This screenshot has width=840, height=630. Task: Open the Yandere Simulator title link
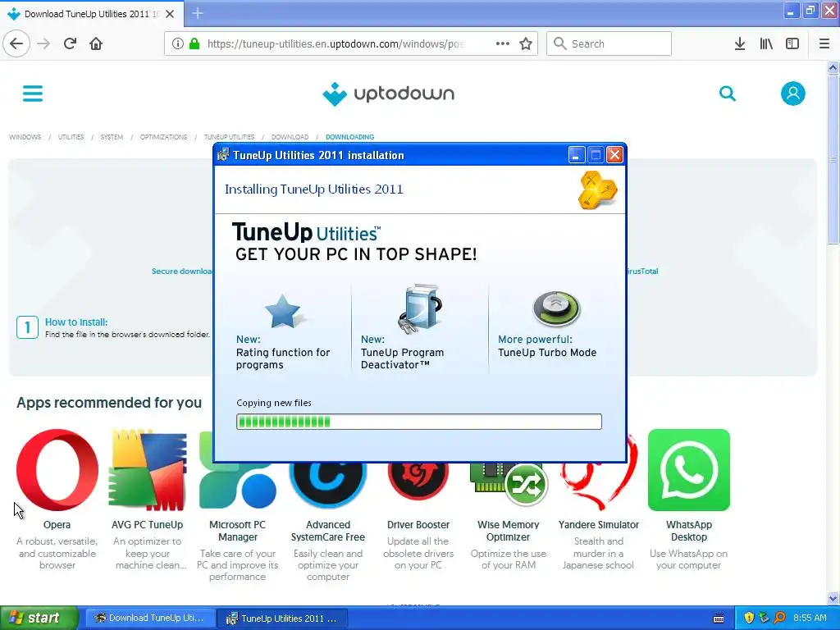click(x=599, y=525)
